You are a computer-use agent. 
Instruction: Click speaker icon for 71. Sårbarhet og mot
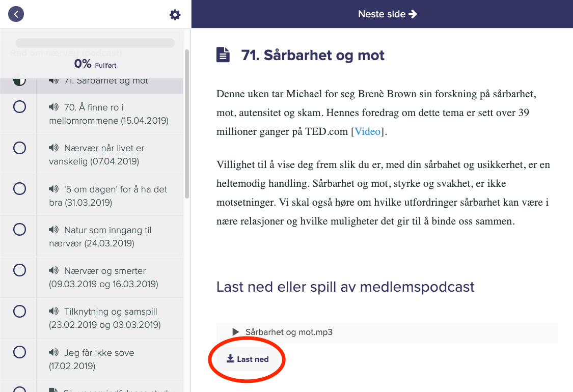pos(53,80)
